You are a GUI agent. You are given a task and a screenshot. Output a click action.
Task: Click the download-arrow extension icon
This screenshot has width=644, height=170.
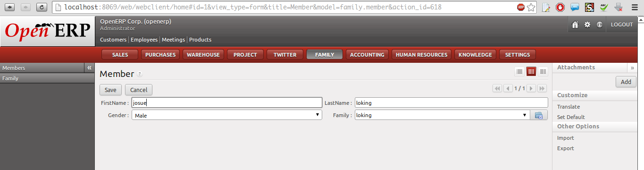click(619, 7)
